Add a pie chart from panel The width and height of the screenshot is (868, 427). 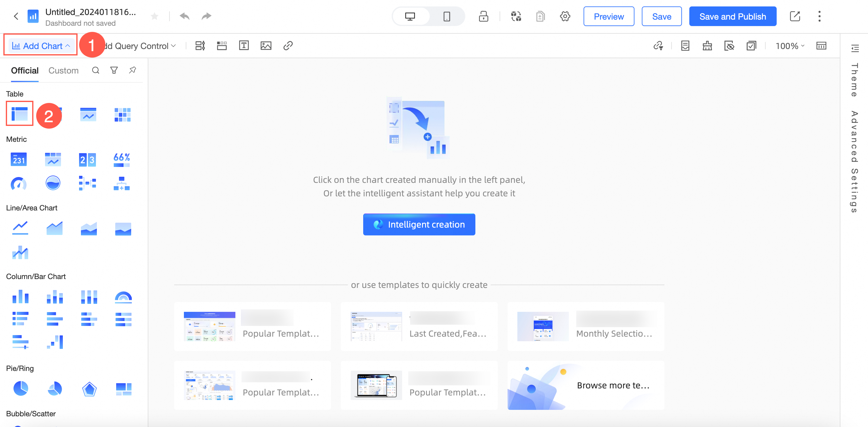pyautogui.click(x=21, y=389)
